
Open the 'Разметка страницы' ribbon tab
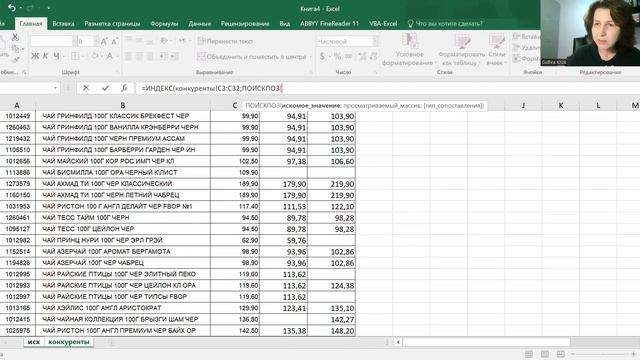tap(112, 24)
